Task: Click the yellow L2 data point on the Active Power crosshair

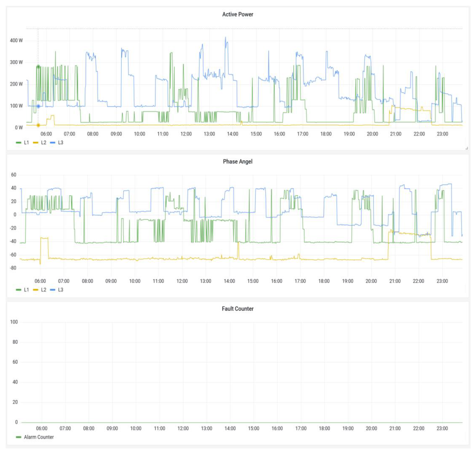Action: click(x=38, y=125)
